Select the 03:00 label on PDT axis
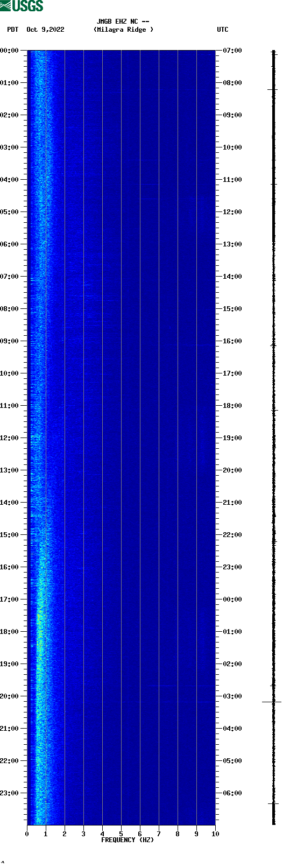The height and width of the screenshot is (868, 297). (10, 147)
